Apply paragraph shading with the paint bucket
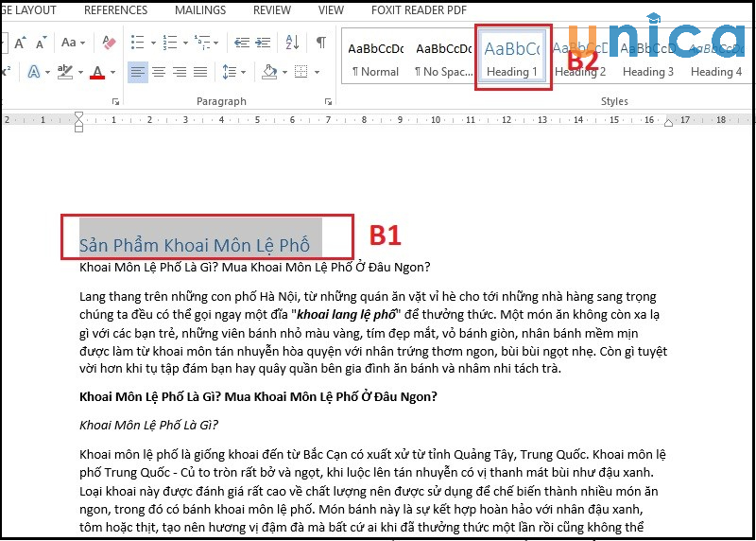756x541 pixels. click(x=269, y=73)
